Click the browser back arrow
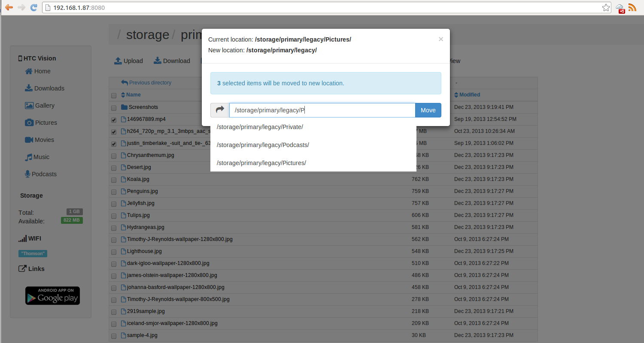The image size is (644, 343). [9, 8]
